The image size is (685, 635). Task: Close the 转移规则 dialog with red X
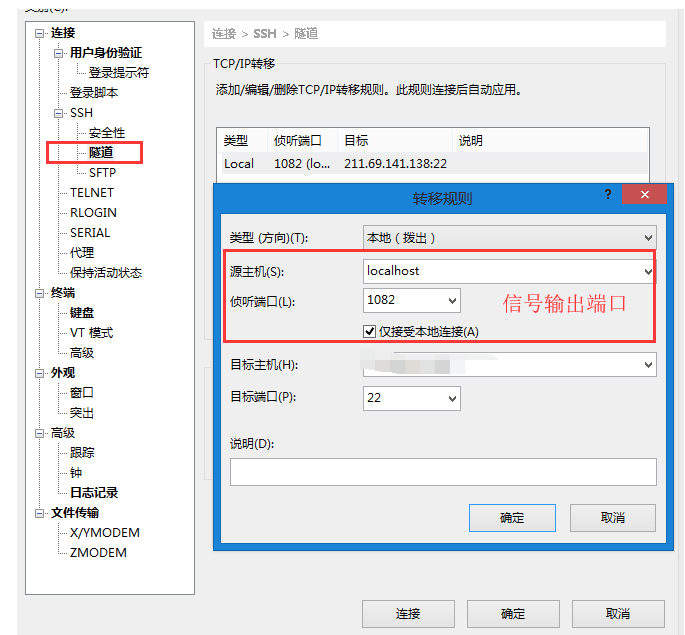[643, 195]
